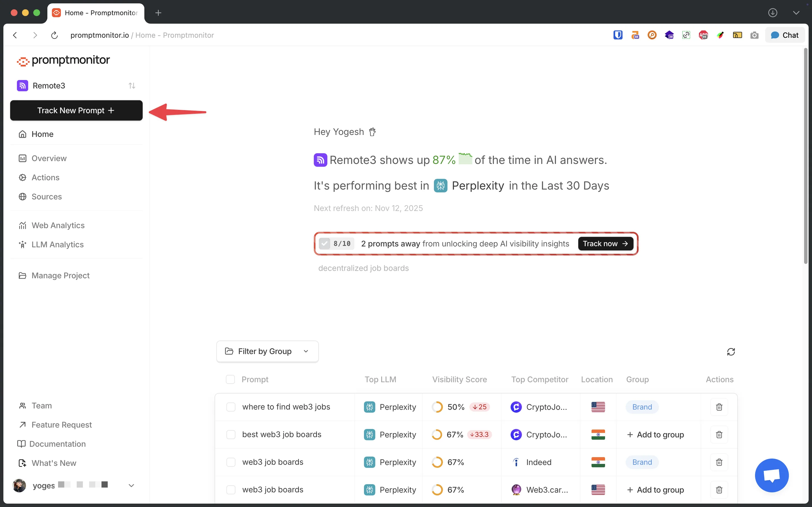The image size is (812, 507).
Task: Click the browser page reload icon
Action: [54, 35]
